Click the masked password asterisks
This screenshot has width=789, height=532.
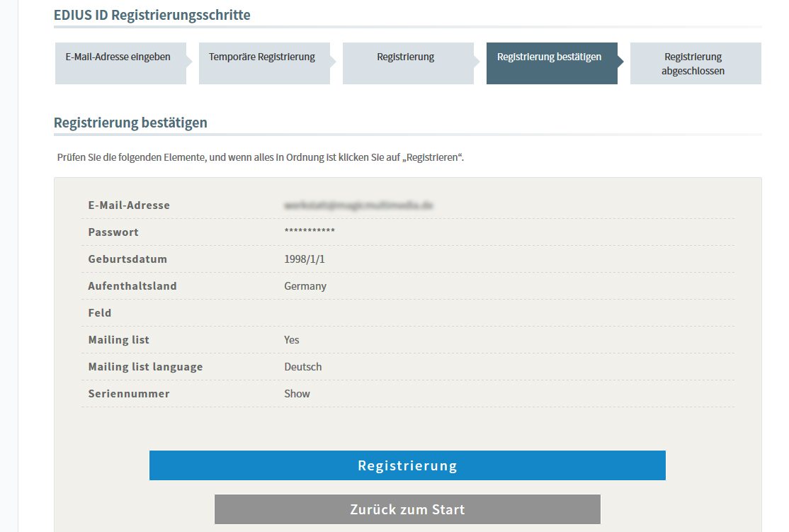pos(310,232)
